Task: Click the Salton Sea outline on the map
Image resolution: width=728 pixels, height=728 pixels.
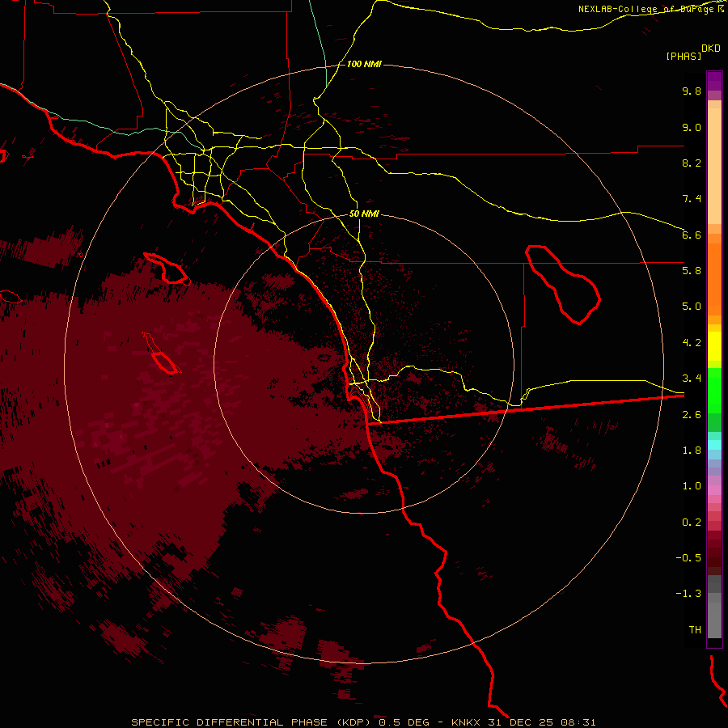Action: point(563,285)
